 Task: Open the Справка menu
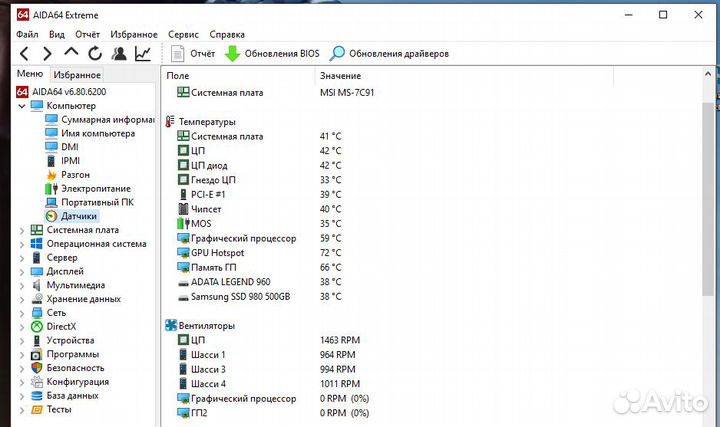tap(227, 34)
